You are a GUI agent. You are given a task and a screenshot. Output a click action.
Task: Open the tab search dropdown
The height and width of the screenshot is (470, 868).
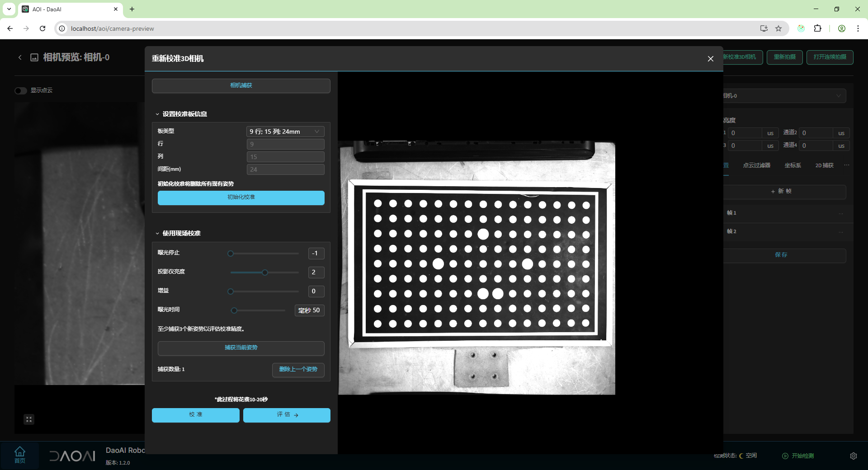(9, 9)
